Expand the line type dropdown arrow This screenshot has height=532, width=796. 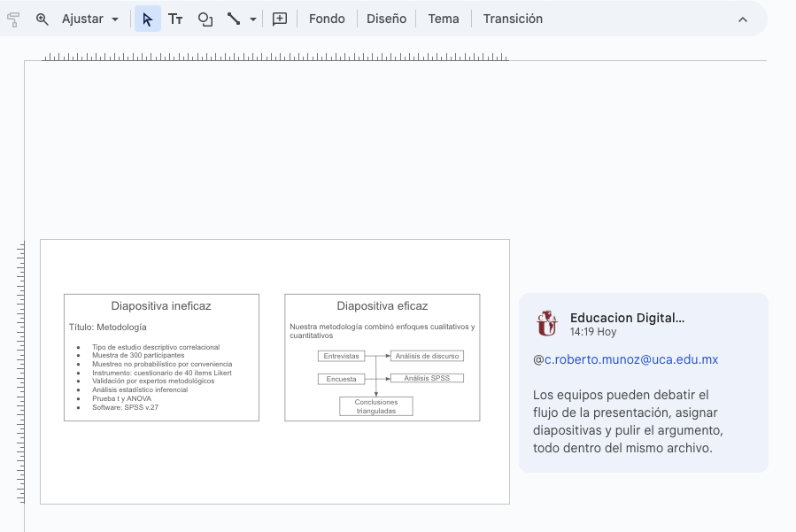pos(253,19)
